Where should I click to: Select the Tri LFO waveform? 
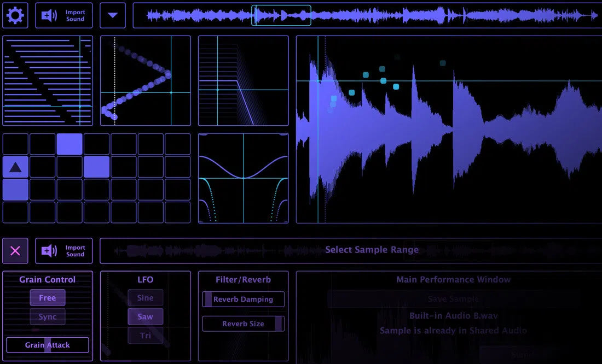tap(145, 336)
